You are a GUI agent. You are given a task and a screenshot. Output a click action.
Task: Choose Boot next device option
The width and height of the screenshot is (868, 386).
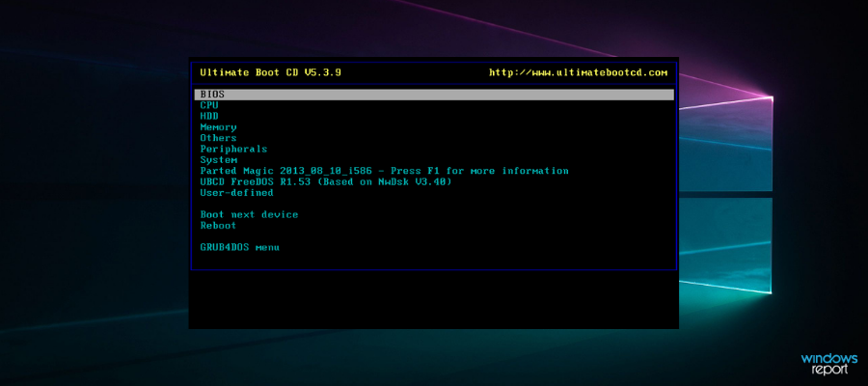tap(249, 214)
